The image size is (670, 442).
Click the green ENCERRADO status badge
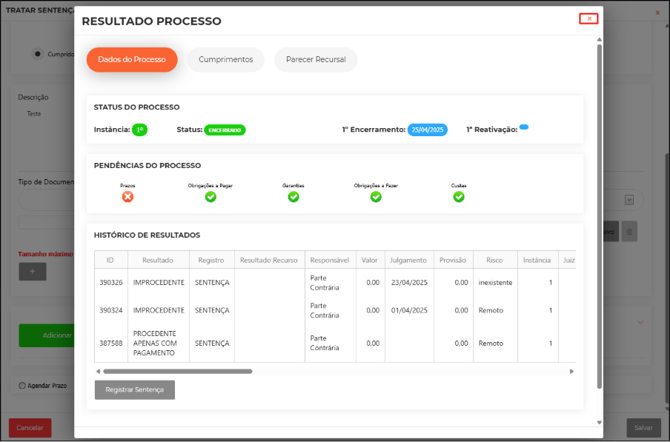coord(225,130)
